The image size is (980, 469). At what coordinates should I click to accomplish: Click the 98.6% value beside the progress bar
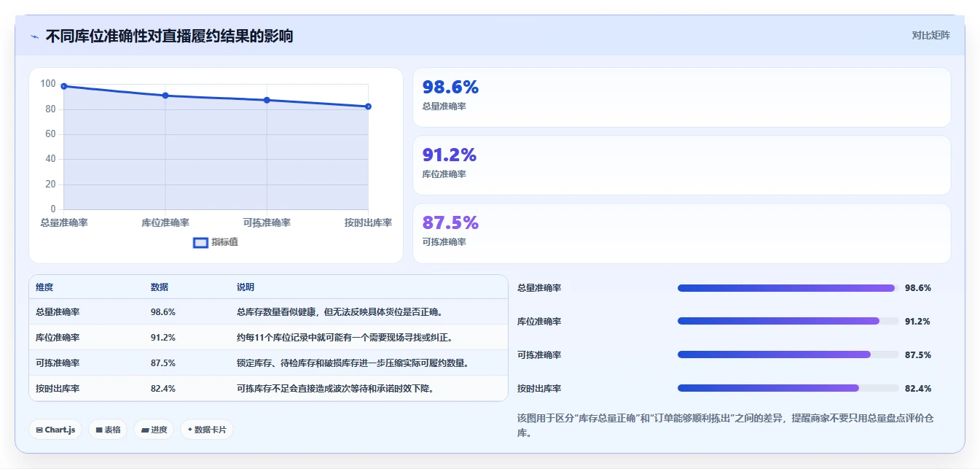[x=918, y=288]
